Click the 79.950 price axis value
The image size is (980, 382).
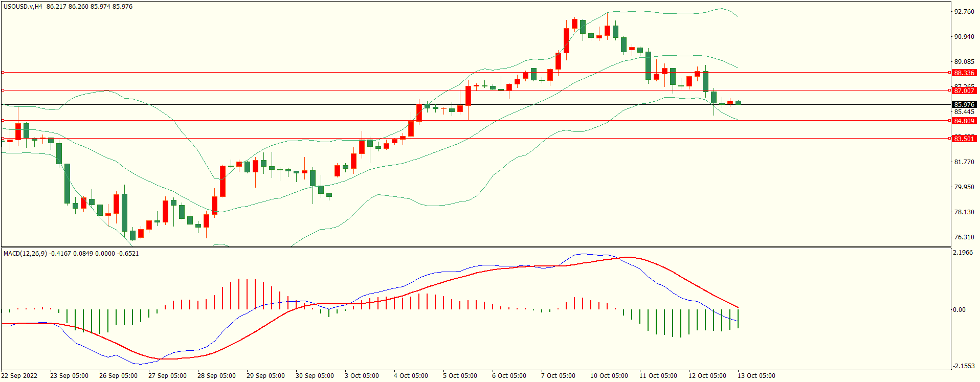click(x=964, y=187)
